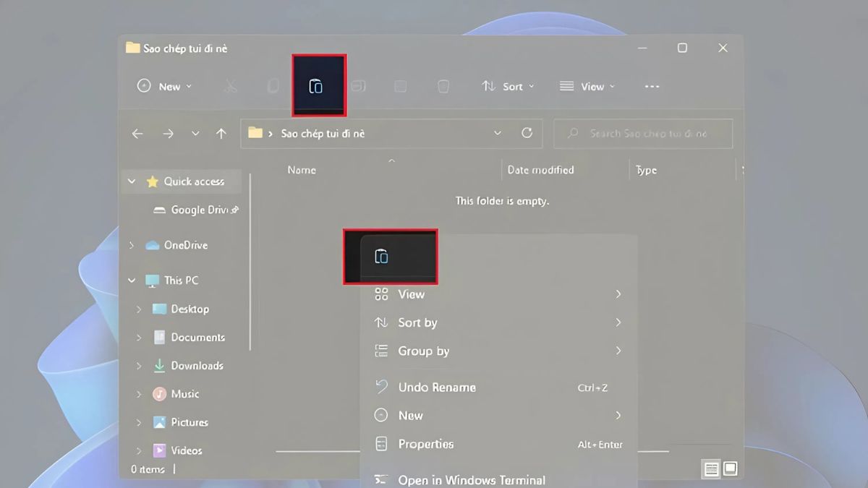Click the Date modified column header

click(x=540, y=170)
